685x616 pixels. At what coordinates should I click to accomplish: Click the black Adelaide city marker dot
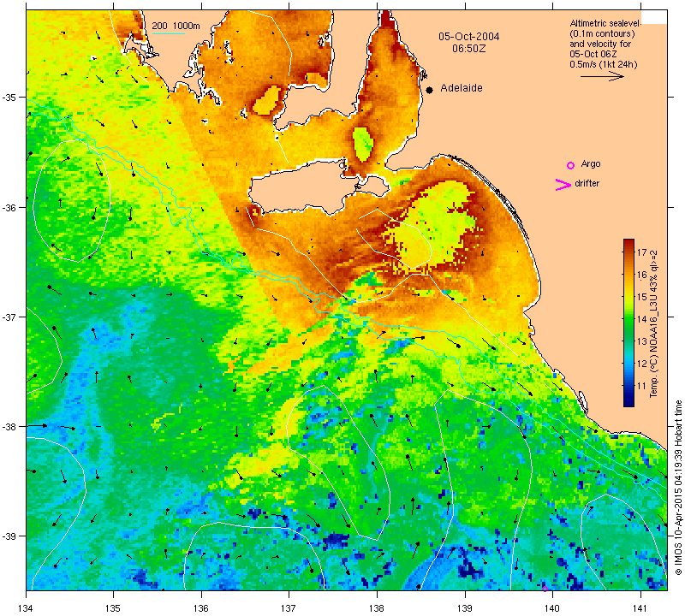[430, 90]
